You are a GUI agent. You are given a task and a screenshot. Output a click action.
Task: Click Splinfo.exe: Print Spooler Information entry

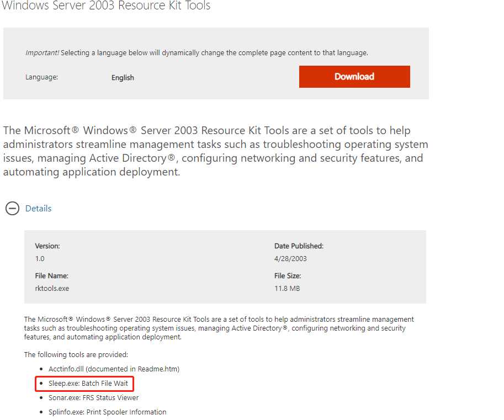[x=107, y=412]
